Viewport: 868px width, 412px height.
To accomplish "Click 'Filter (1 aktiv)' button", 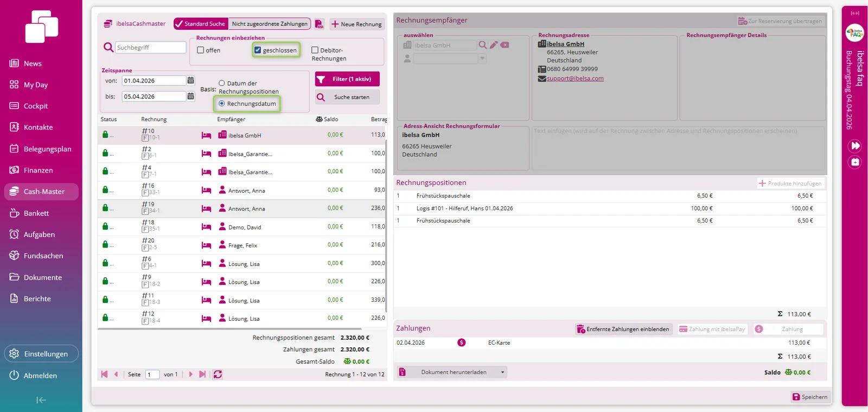I will coord(347,79).
